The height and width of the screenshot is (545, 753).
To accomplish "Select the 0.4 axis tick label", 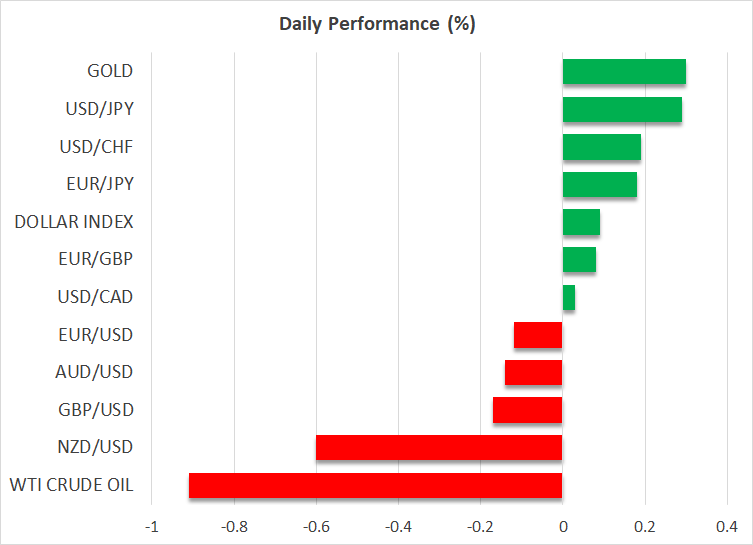I will pos(727,526).
